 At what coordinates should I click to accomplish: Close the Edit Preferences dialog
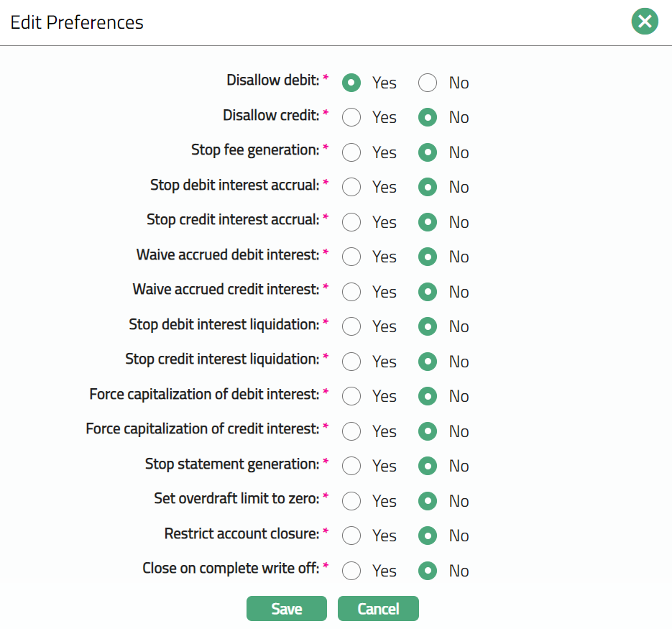click(x=645, y=22)
